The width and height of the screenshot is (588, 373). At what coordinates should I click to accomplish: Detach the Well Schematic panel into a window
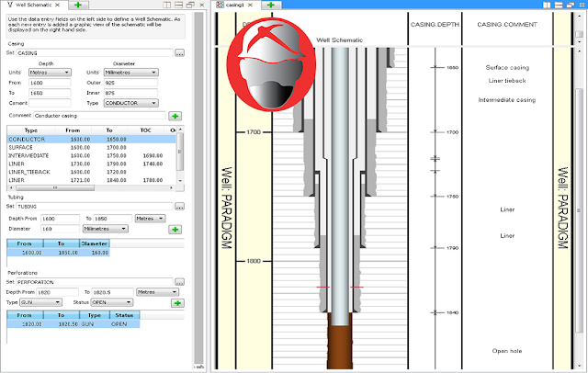pos(190,5)
